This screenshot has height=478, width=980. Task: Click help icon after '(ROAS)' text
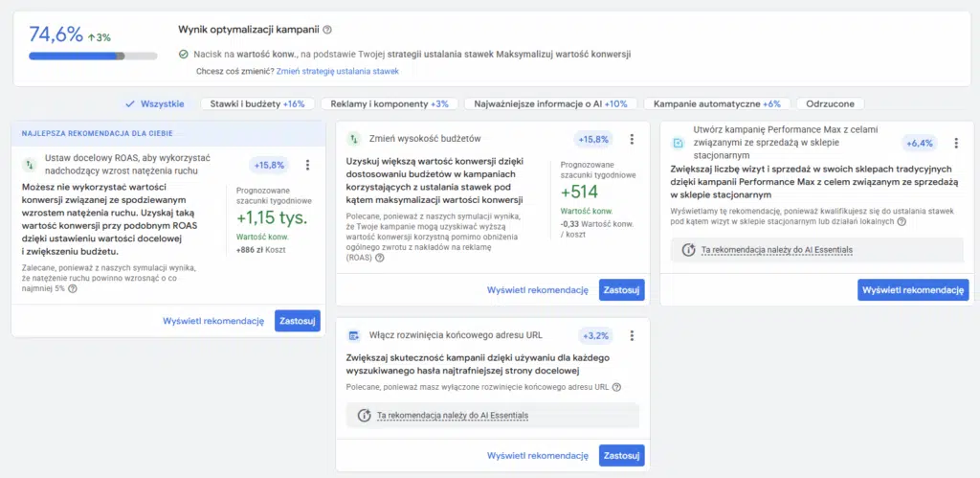click(x=379, y=257)
